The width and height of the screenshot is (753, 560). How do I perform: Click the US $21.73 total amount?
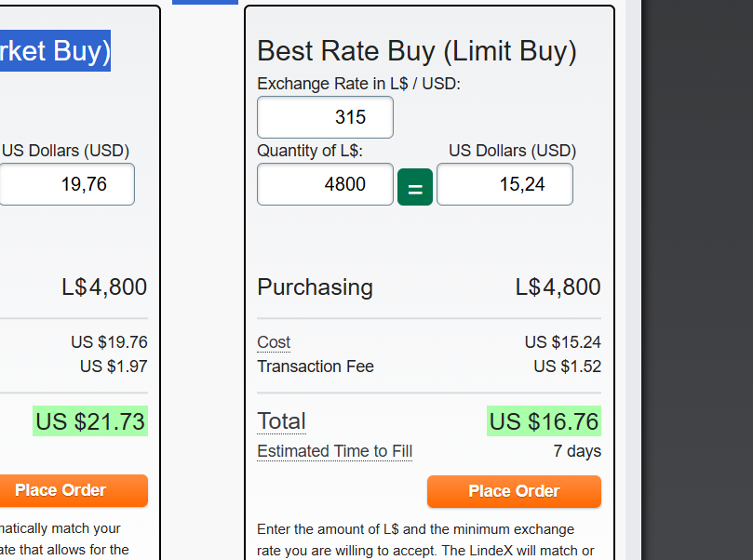[90, 421]
